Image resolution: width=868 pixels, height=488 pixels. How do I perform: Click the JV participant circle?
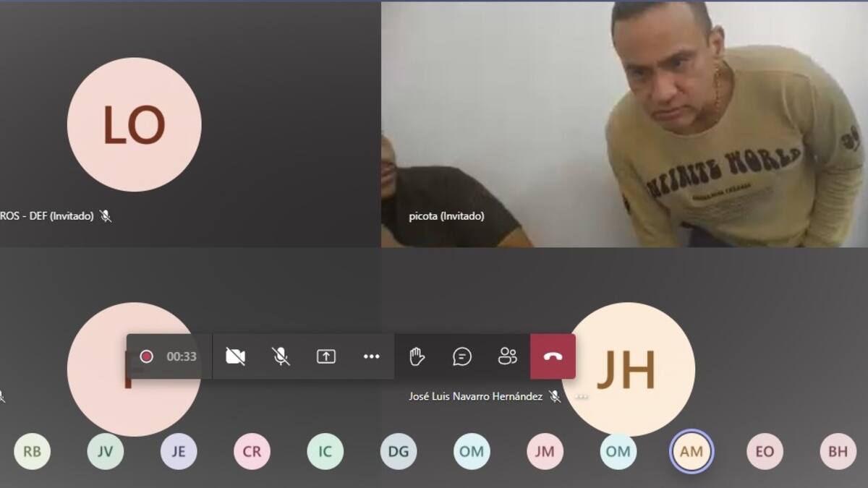(x=106, y=452)
